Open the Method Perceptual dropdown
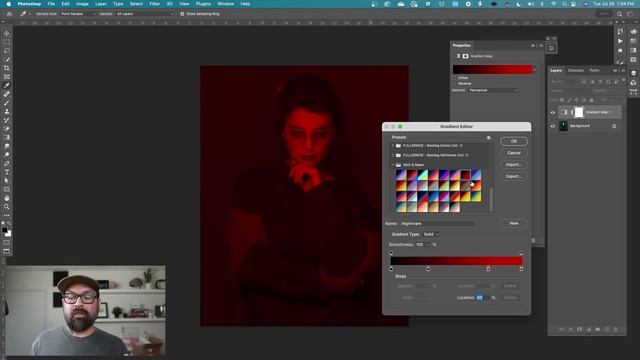 (x=493, y=90)
